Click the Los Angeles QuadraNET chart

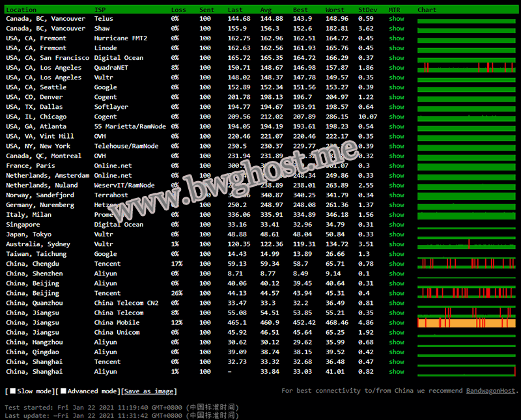click(466, 68)
